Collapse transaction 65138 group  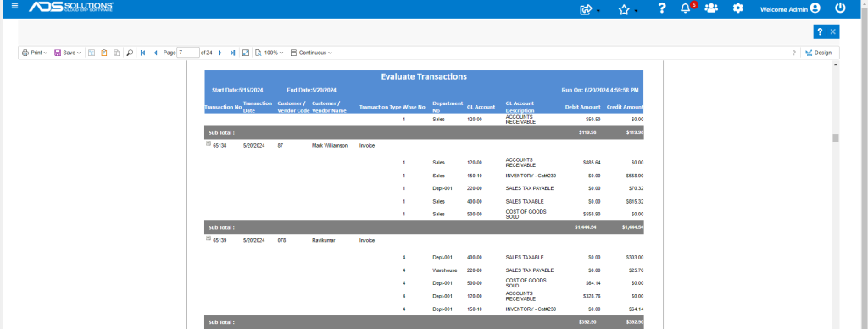(x=209, y=143)
